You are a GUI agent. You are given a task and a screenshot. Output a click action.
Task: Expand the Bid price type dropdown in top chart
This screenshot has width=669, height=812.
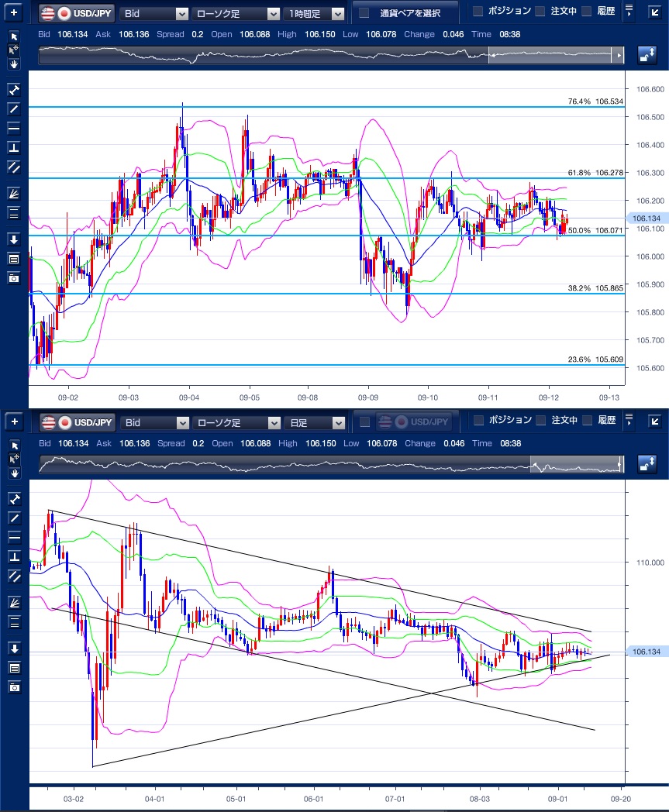(156, 13)
